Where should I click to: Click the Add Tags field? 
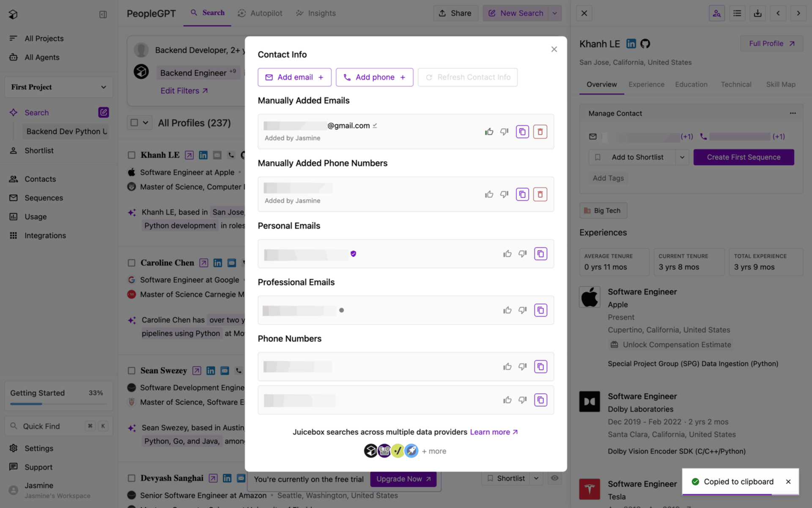point(608,178)
